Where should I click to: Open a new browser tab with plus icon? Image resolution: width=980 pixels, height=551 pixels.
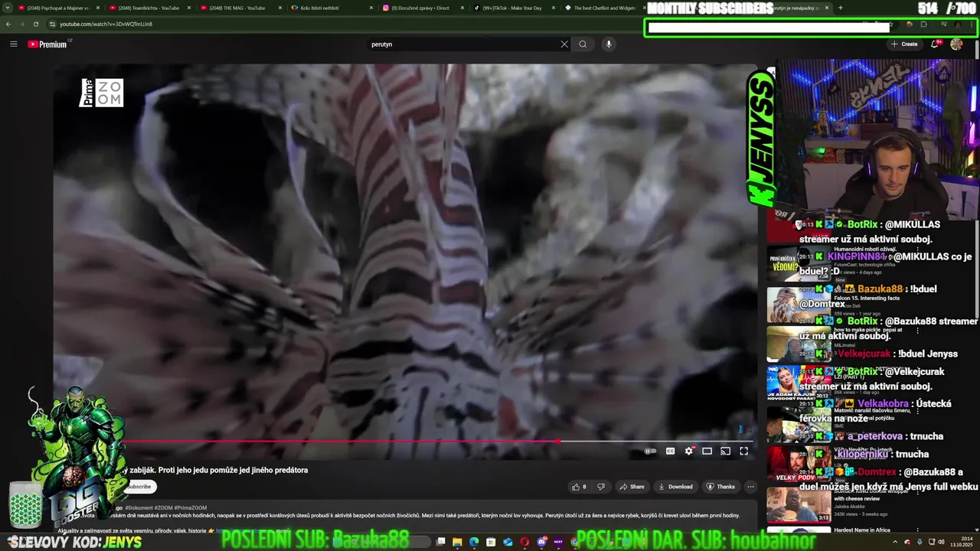click(x=840, y=8)
